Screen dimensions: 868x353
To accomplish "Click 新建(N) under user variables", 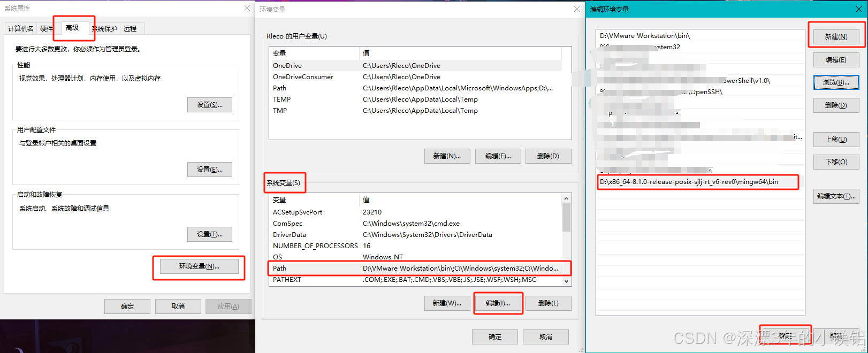I will (447, 156).
